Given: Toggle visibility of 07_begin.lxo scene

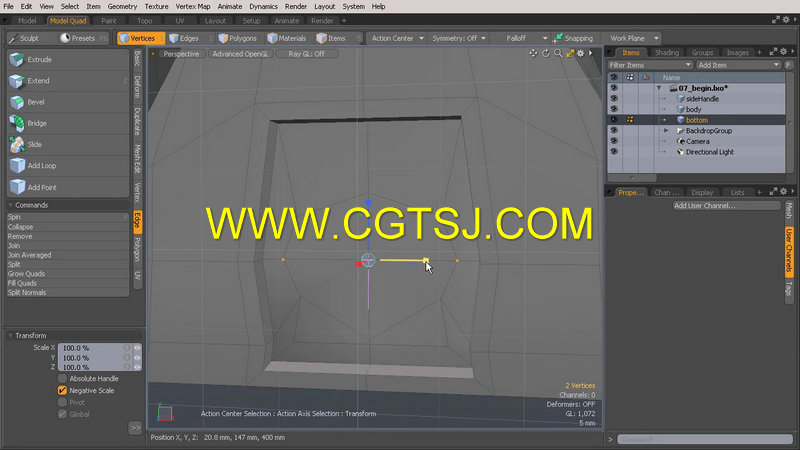Looking at the screenshot, I should click(614, 88).
